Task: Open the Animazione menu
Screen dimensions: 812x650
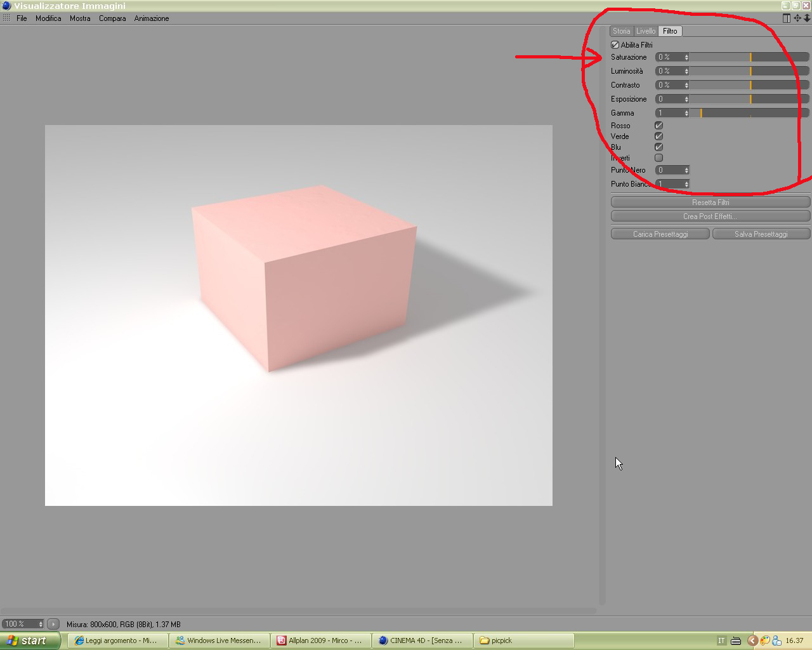Action: pos(152,18)
